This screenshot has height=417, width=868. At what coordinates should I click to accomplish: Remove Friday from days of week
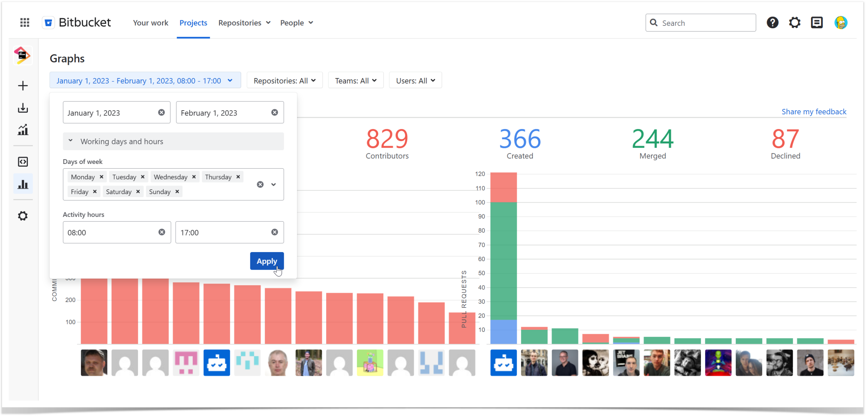pos(95,192)
